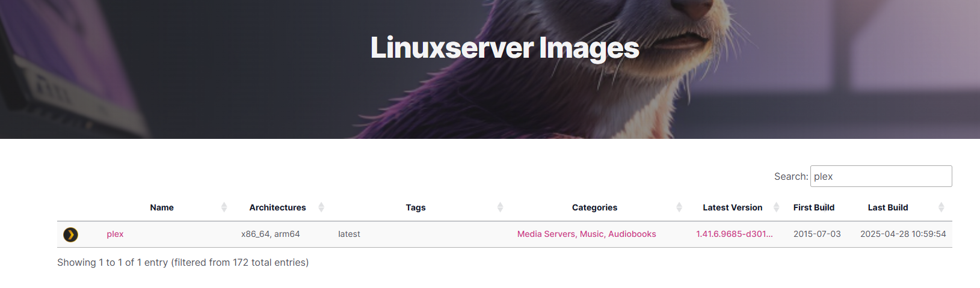Screen dimensions: 980x288
Task: Sort table by Architectures column
Action: click(278, 207)
